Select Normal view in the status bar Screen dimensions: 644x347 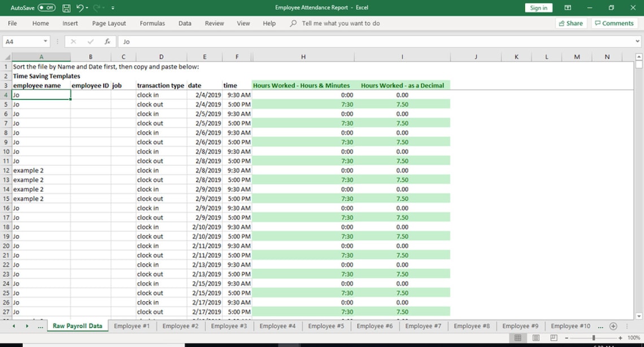pos(517,337)
